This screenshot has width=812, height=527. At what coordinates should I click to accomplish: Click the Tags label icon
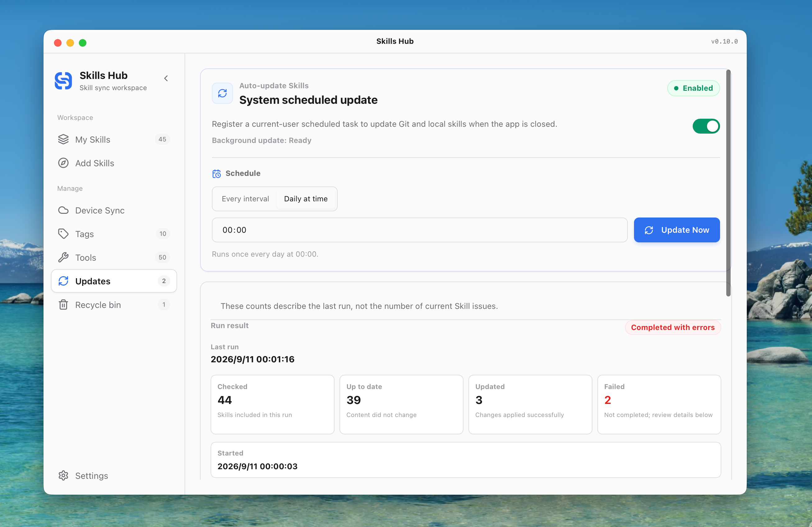[63, 234]
